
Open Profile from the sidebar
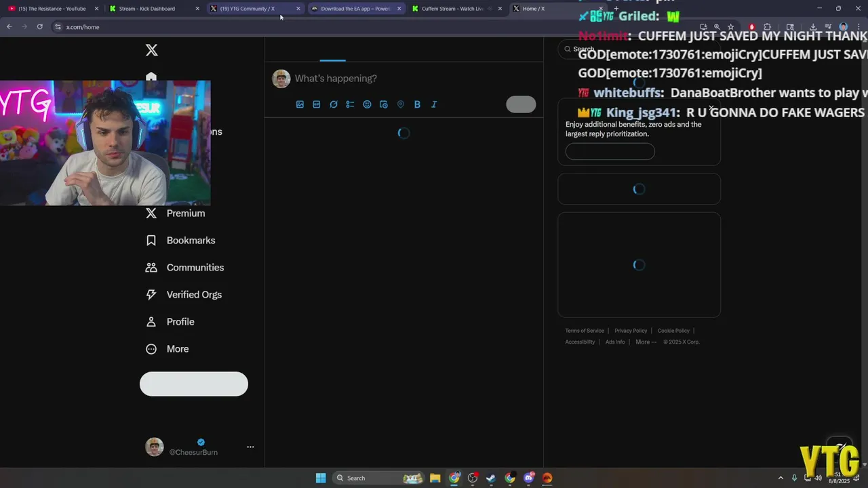coord(170,322)
